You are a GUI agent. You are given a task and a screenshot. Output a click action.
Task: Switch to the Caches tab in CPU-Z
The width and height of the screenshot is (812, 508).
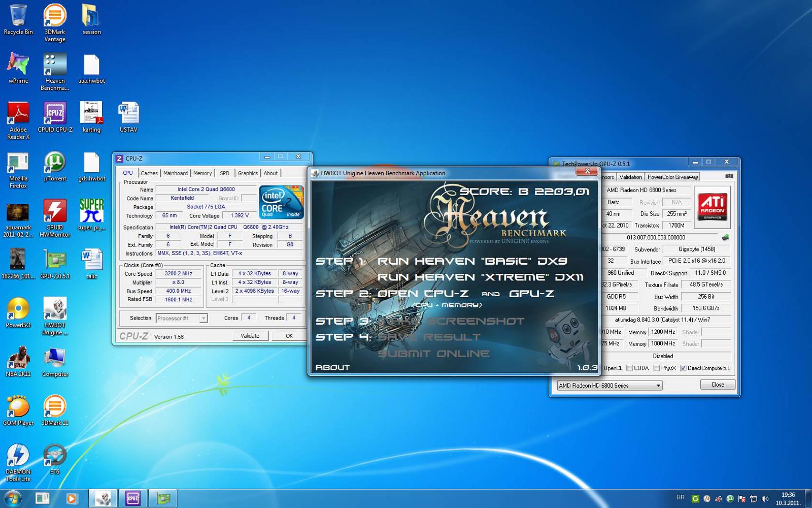149,173
